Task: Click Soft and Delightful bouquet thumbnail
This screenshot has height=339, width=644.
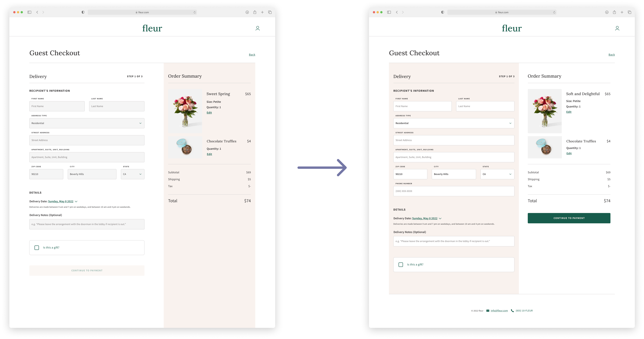Action: pyautogui.click(x=545, y=111)
